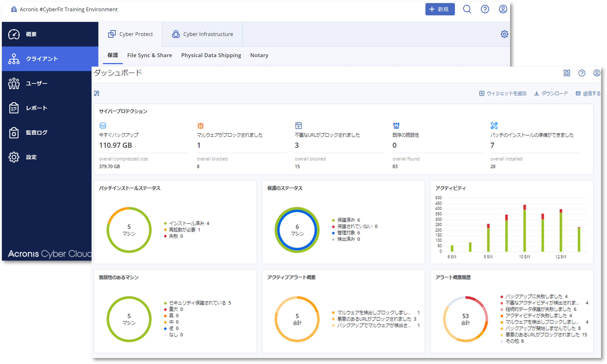Click the dashboard expand/pop-out icon

[x=97, y=94]
